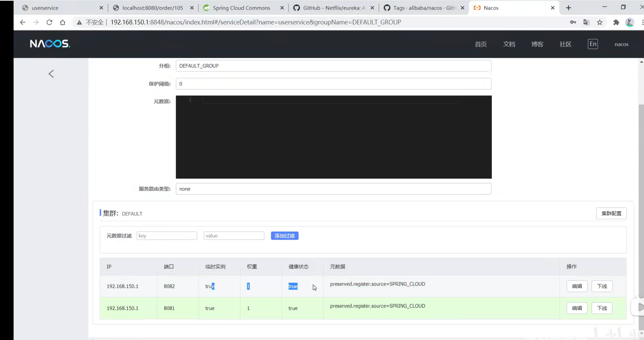Click 编辑 for port 8082 instance
Image resolution: width=644 pixels, height=340 pixels.
pos(577,286)
